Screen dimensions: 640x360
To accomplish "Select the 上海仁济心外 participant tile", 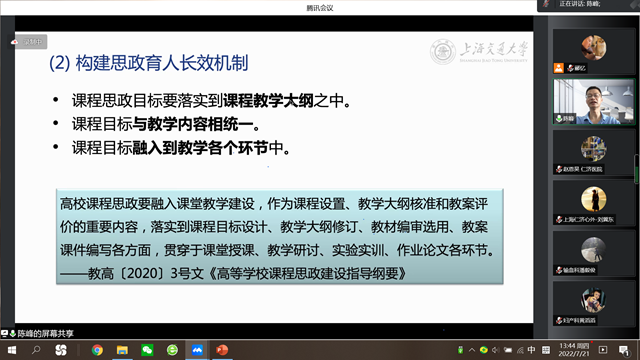I will pos(593,202).
